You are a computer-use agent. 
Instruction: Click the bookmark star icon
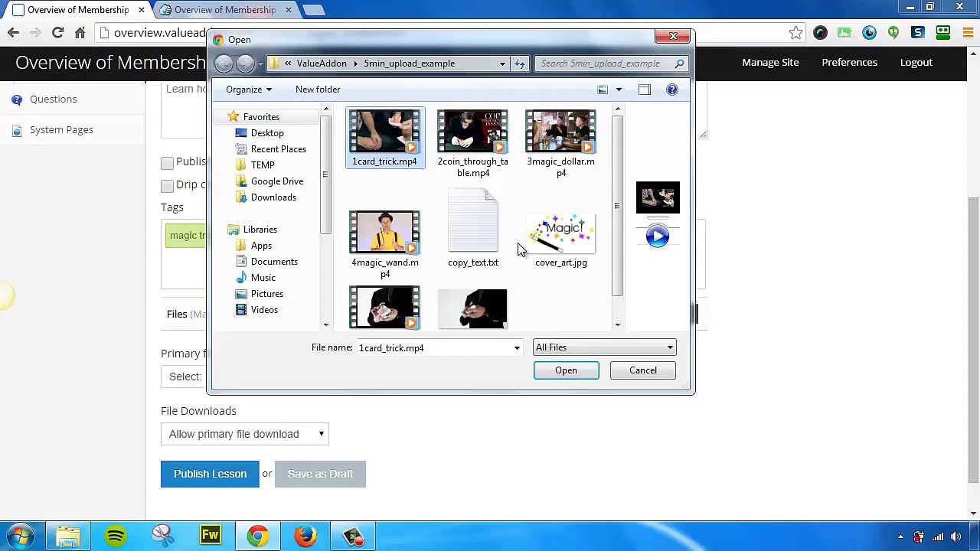point(795,32)
